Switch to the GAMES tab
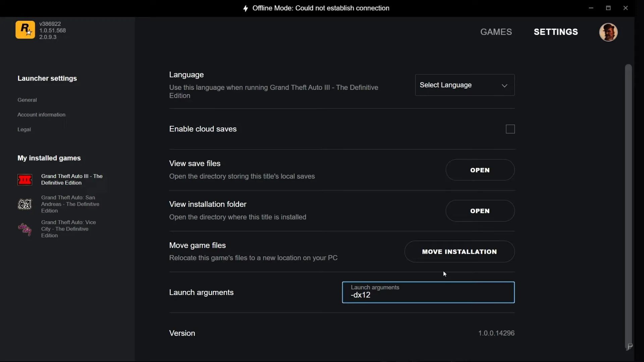Viewport: 644px width, 362px height. 496,32
